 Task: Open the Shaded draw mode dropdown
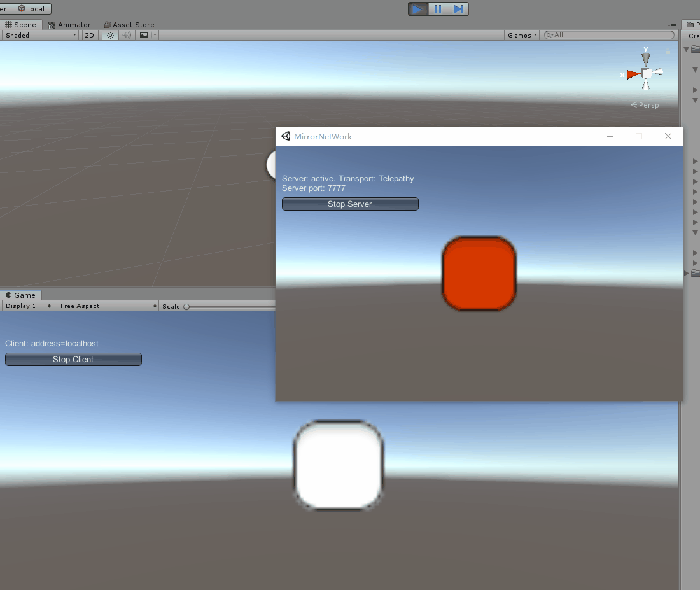pyautogui.click(x=40, y=35)
